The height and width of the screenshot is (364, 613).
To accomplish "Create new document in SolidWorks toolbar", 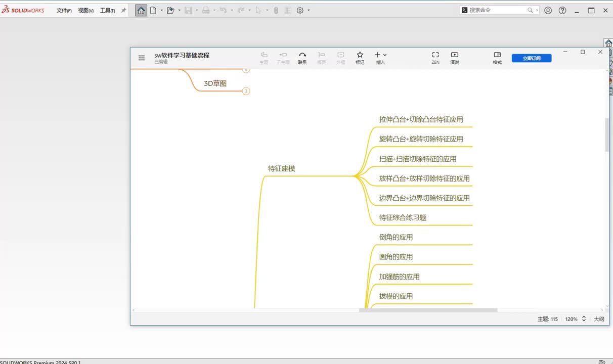I will 153,10.
